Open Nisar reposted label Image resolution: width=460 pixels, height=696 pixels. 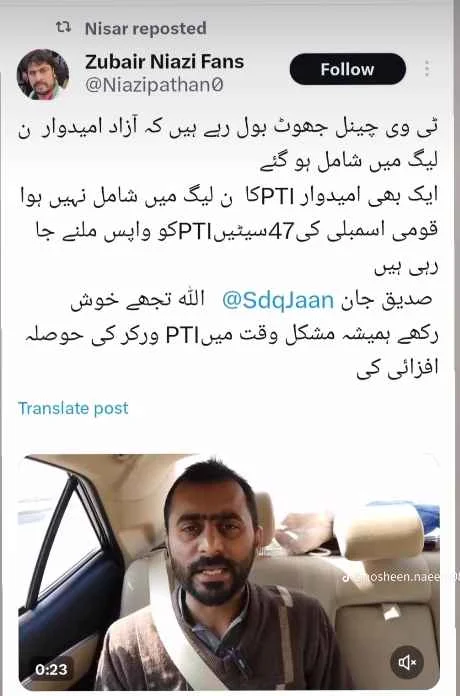click(x=146, y=28)
